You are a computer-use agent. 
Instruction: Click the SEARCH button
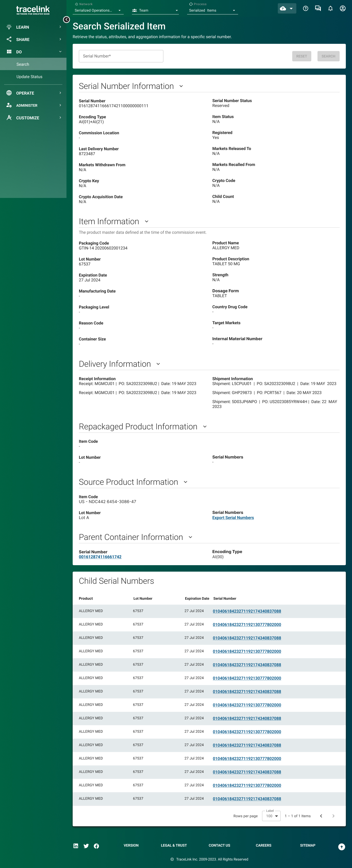click(x=328, y=56)
